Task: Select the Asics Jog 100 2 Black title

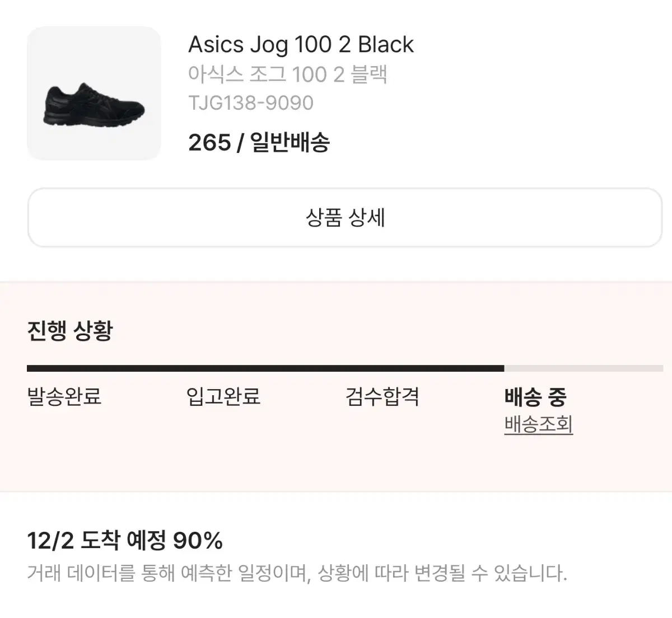Action: coord(301,45)
